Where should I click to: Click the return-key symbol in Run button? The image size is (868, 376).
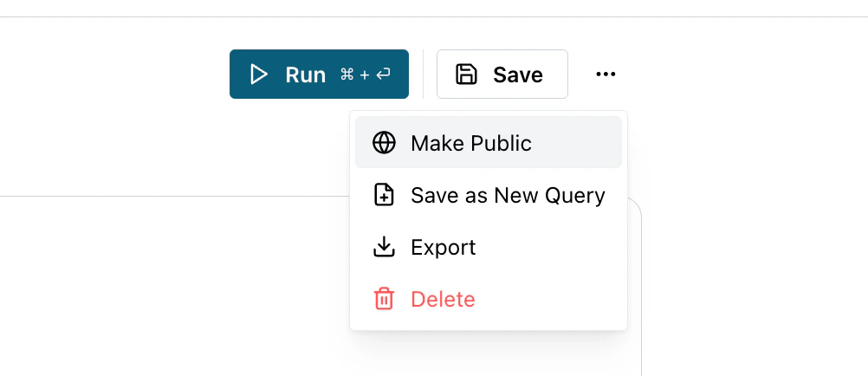[x=383, y=75]
